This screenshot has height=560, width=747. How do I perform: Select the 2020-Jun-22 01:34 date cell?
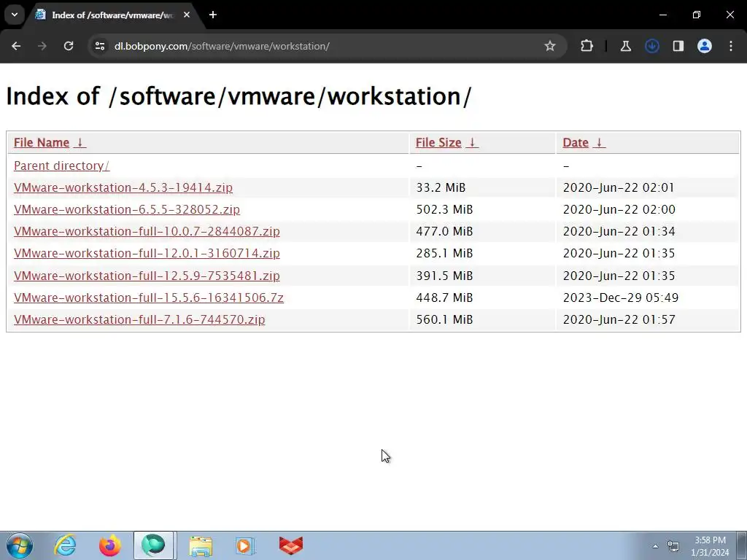[x=648, y=231]
